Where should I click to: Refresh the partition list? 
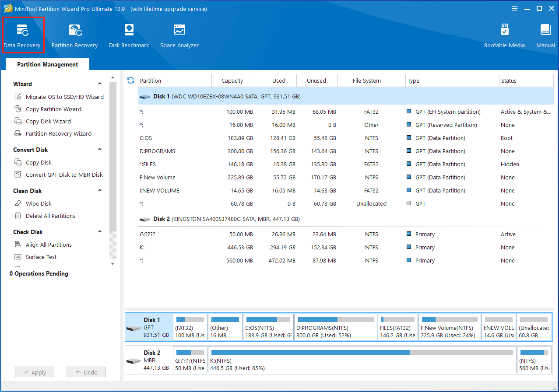coord(130,80)
